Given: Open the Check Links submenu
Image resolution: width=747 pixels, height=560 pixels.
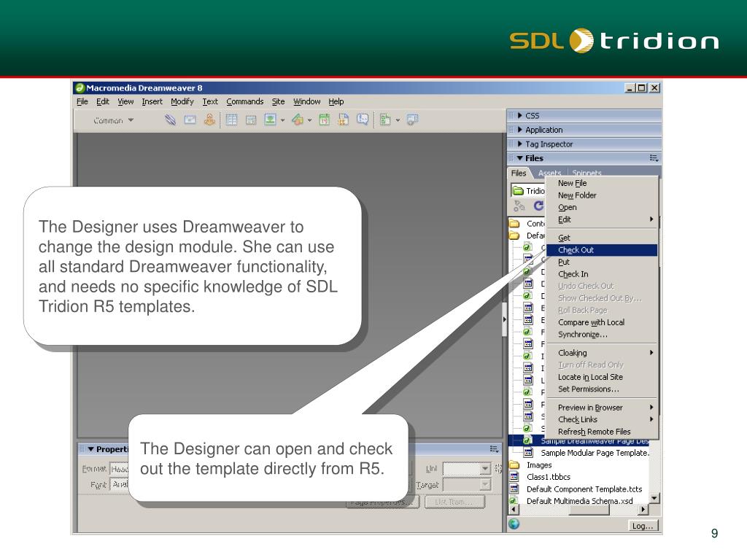Looking at the screenshot, I should point(602,419).
